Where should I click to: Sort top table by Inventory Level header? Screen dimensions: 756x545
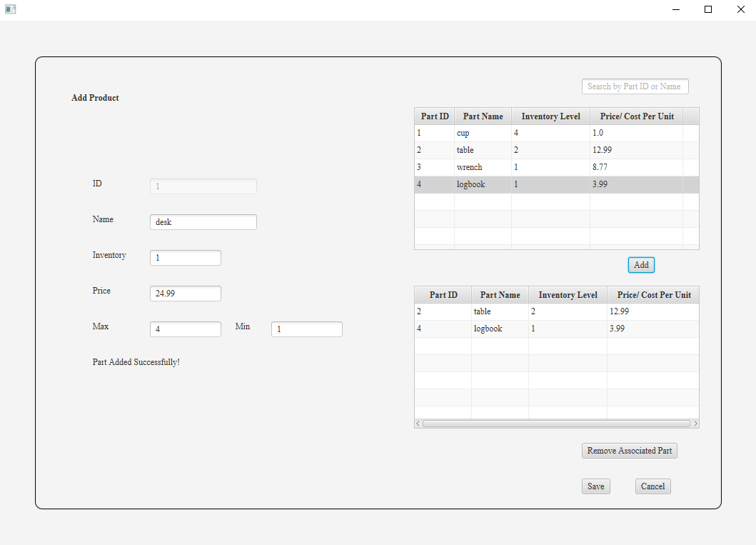tap(550, 116)
